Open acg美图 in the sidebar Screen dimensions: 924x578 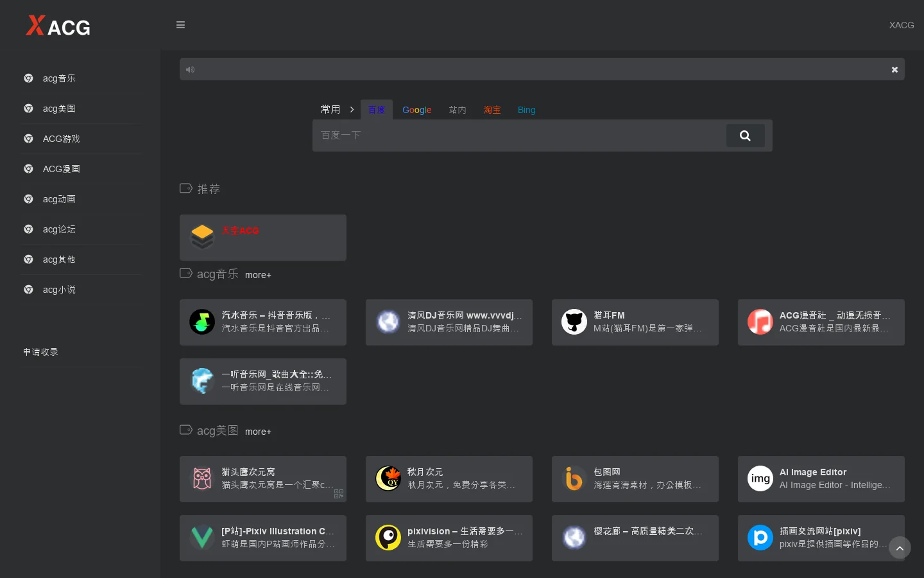[x=59, y=109]
